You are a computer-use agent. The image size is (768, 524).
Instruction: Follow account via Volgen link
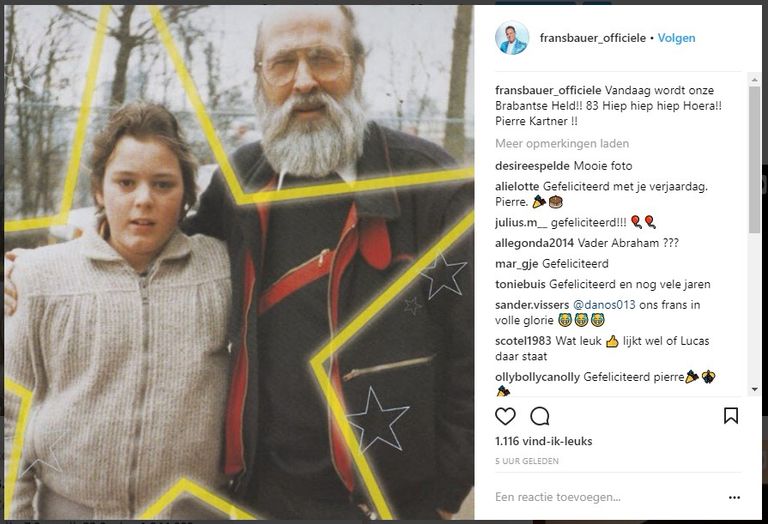pos(676,38)
